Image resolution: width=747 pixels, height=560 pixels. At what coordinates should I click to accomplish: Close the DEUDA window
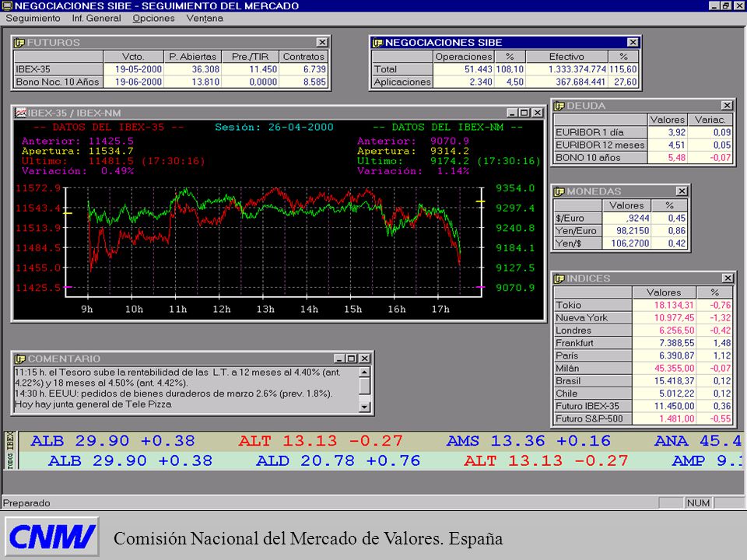727,106
